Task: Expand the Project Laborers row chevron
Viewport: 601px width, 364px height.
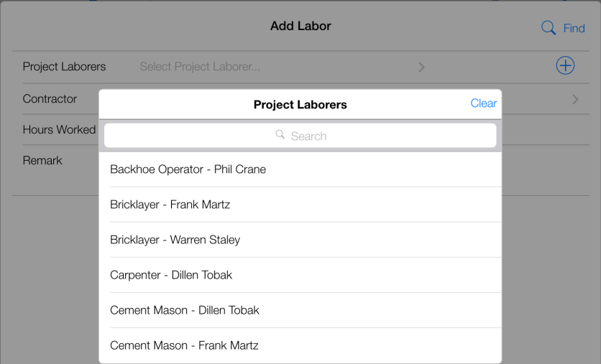Action: [x=421, y=67]
